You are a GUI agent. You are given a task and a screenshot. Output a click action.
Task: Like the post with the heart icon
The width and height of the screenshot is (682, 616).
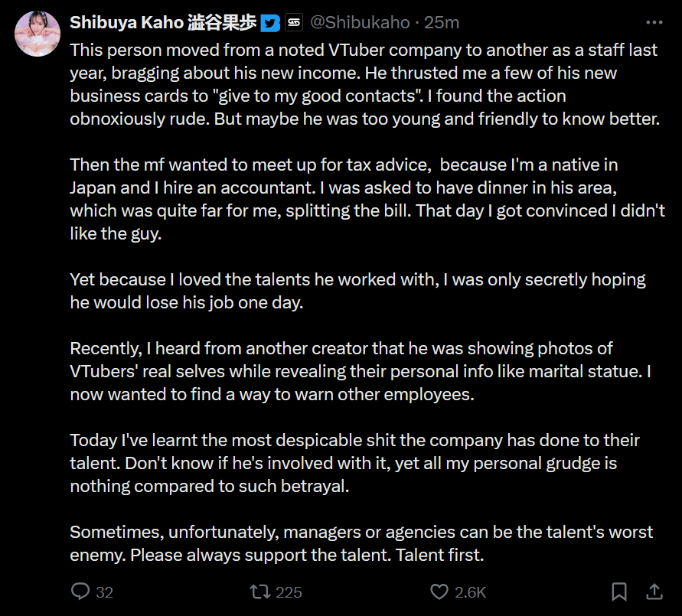click(x=439, y=592)
